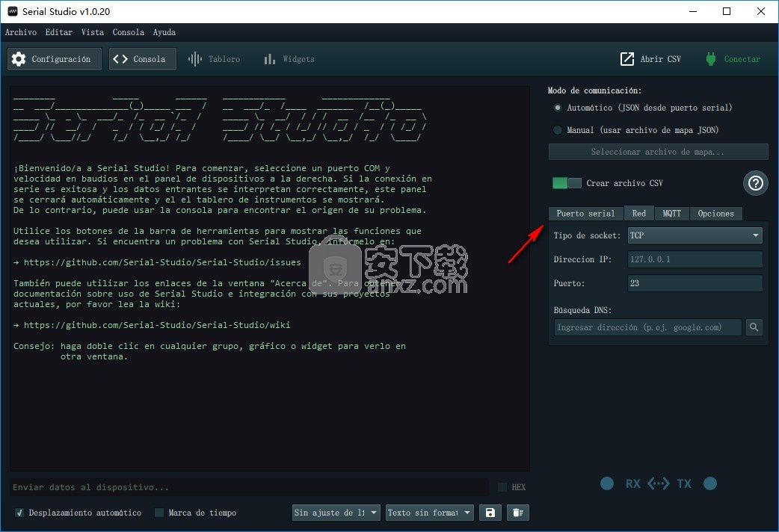
Task: Close the Serial Studio window
Action: tap(760, 11)
